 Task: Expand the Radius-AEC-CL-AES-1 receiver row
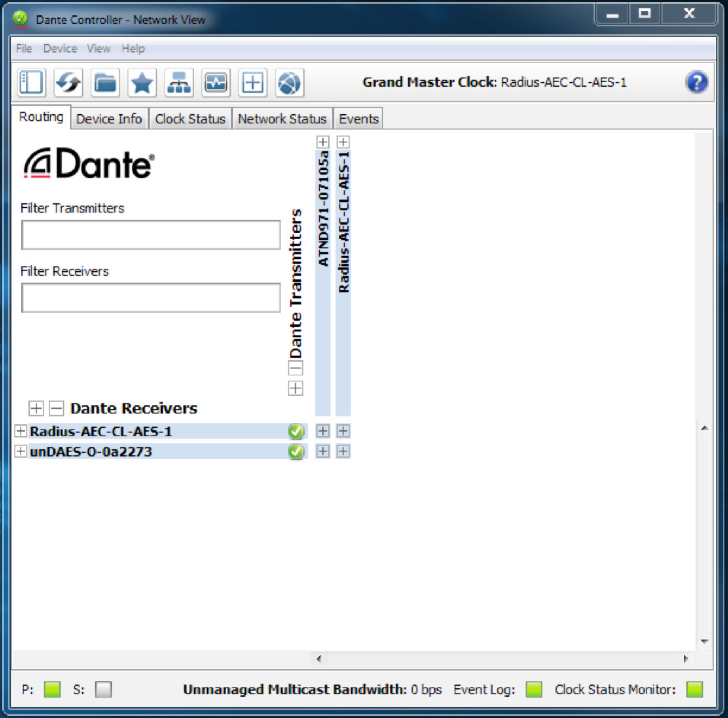[x=21, y=431]
